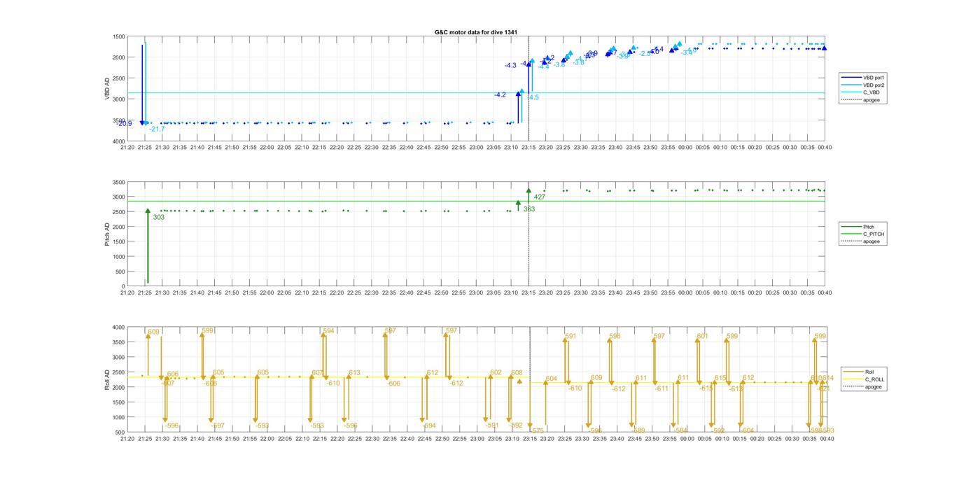Click the "00:40" time tick under the Roll plot
980x485 pixels.
click(827, 439)
